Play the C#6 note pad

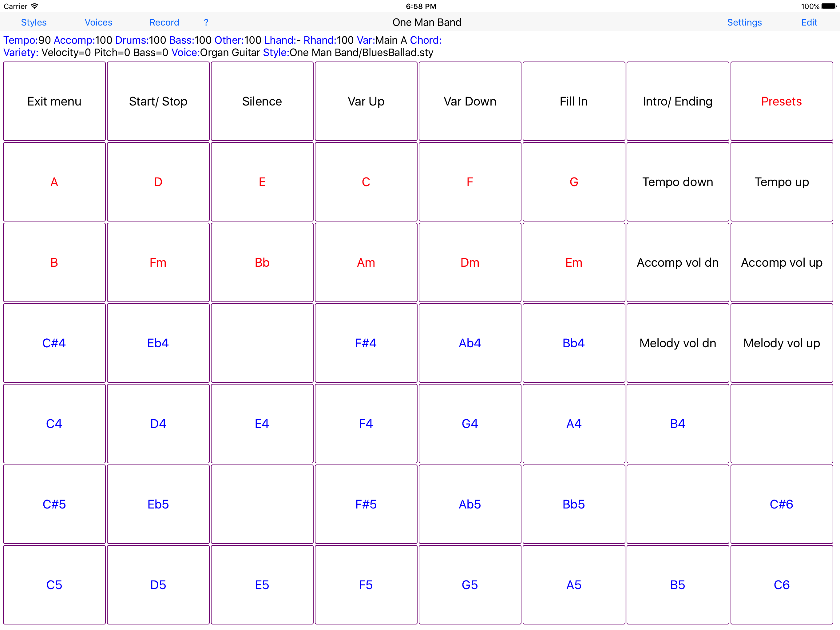[x=782, y=504]
